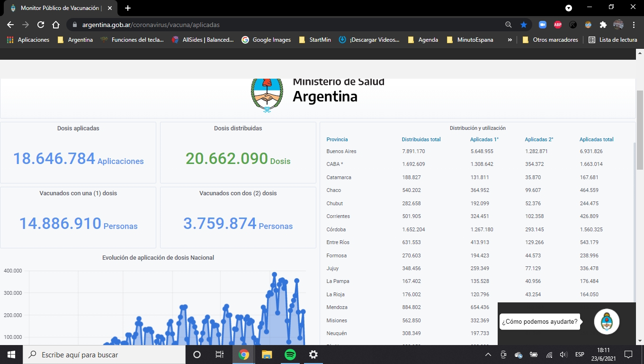Open the AllSides | Balanced... bookmark
The image size is (644, 364).
pos(203,40)
